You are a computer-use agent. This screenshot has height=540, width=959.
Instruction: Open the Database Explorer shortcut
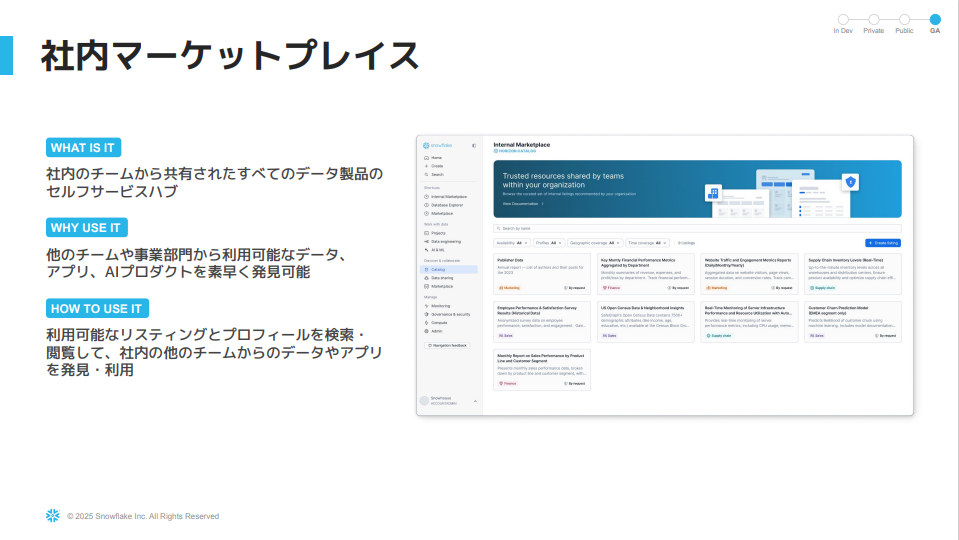click(443, 205)
